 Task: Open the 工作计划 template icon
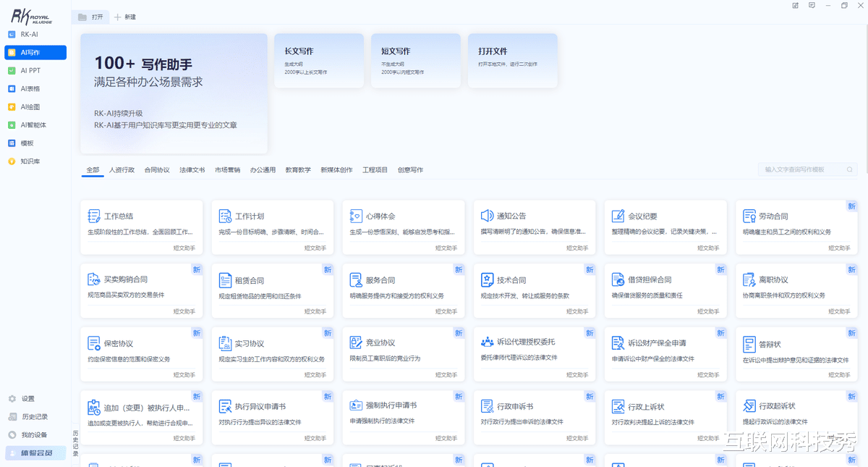pyautogui.click(x=225, y=216)
